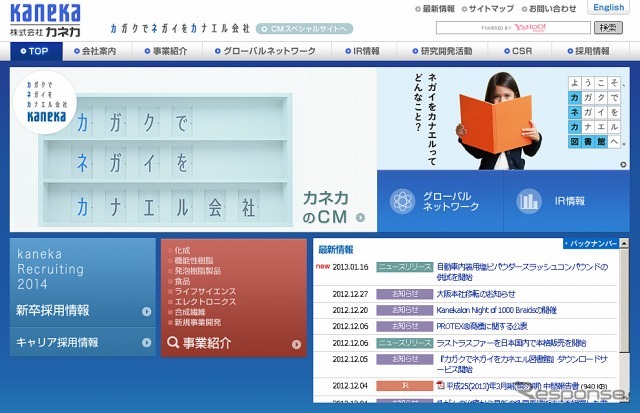Open the girl with orange book banner
640x413 pixels.
pyautogui.click(x=503, y=119)
